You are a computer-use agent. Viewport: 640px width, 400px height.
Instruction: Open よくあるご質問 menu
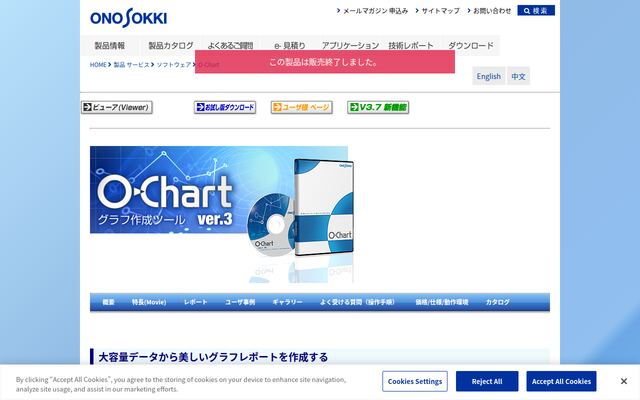point(230,46)
